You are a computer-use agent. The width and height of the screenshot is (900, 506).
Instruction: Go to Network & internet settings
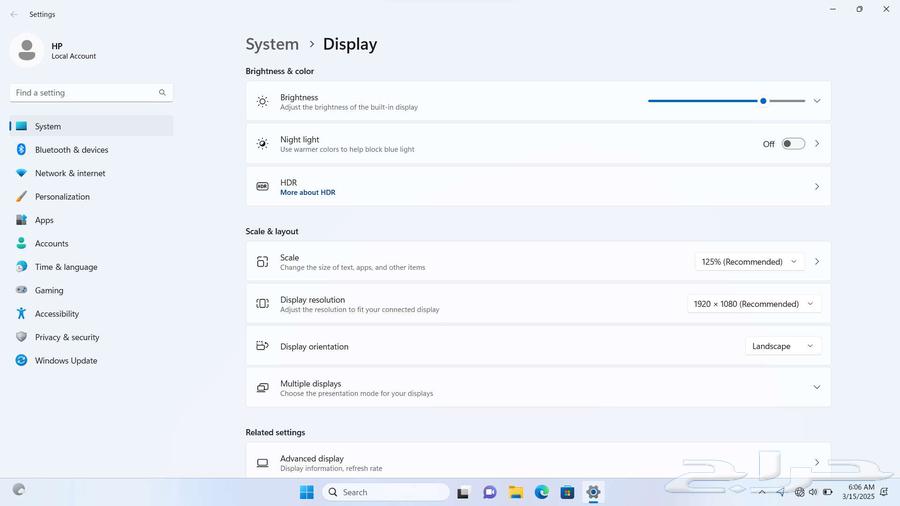(x=69, y=173)
